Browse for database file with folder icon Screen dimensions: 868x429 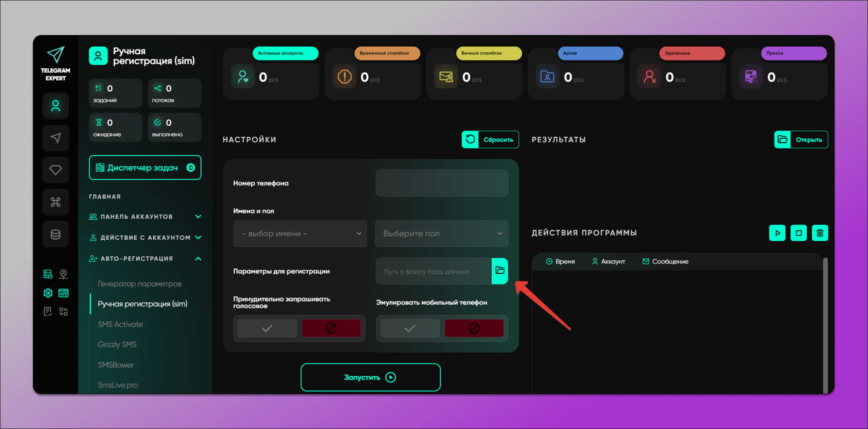point(500,271)
